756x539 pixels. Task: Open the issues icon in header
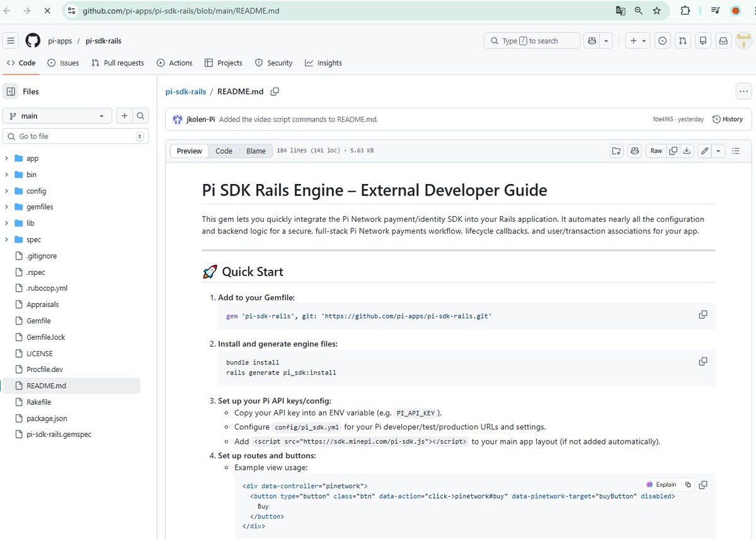(663, 41)
